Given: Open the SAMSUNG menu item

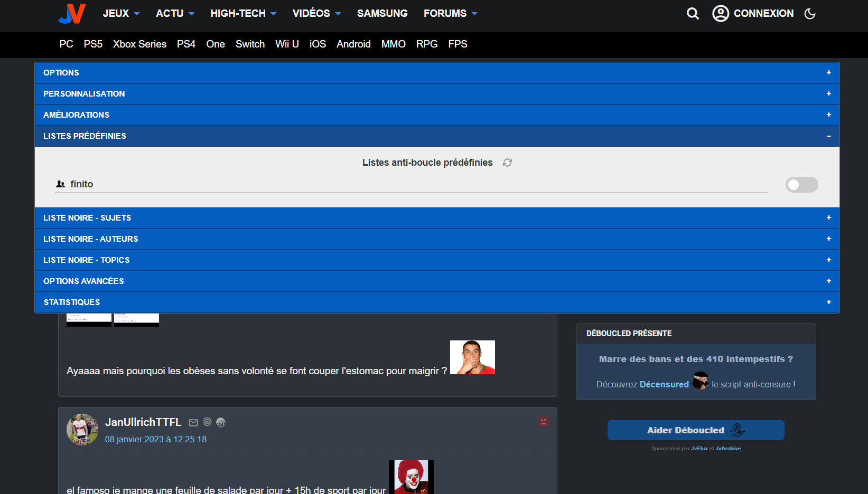Looking at the screenshot, I should [x=382, y=13].
